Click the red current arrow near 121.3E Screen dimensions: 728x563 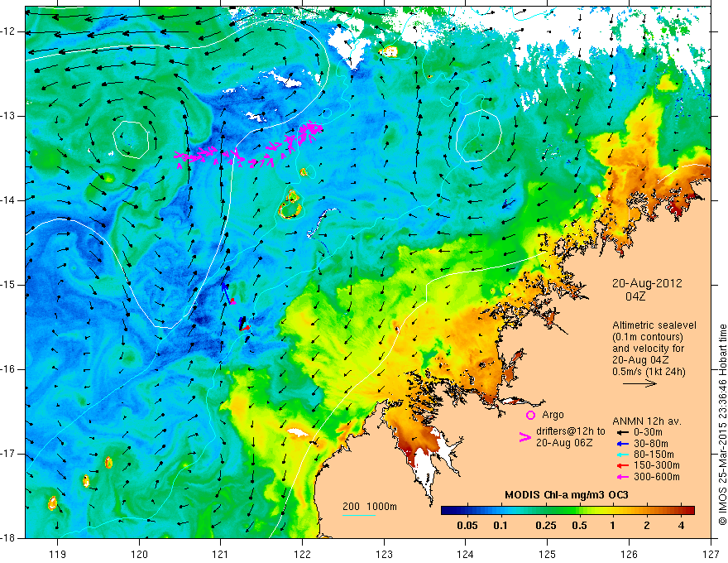tap(246, 328)
